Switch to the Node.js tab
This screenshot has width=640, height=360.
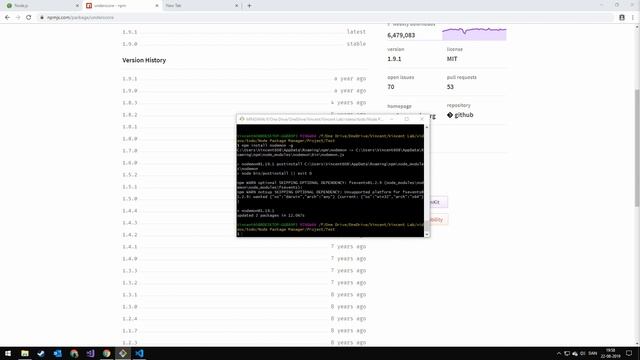tap(41, 6)
